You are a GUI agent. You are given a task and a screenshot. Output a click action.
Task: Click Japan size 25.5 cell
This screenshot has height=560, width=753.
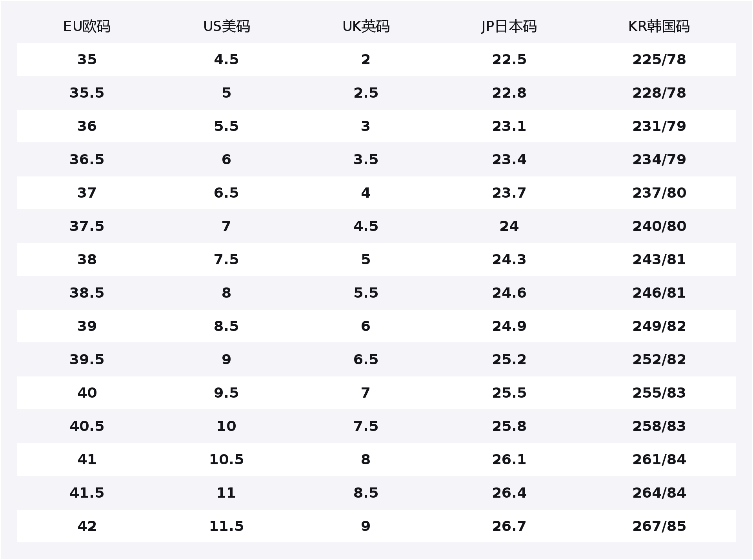pos(509,393)
